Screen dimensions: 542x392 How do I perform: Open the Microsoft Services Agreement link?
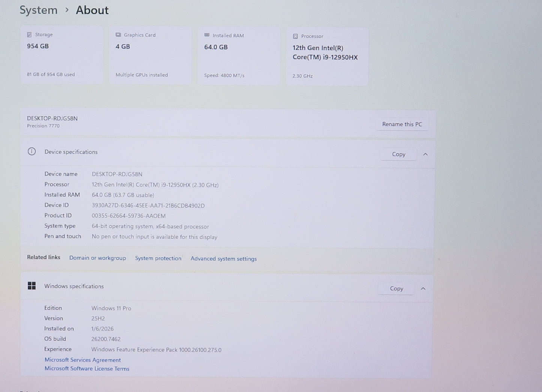[x=83, y=360]
